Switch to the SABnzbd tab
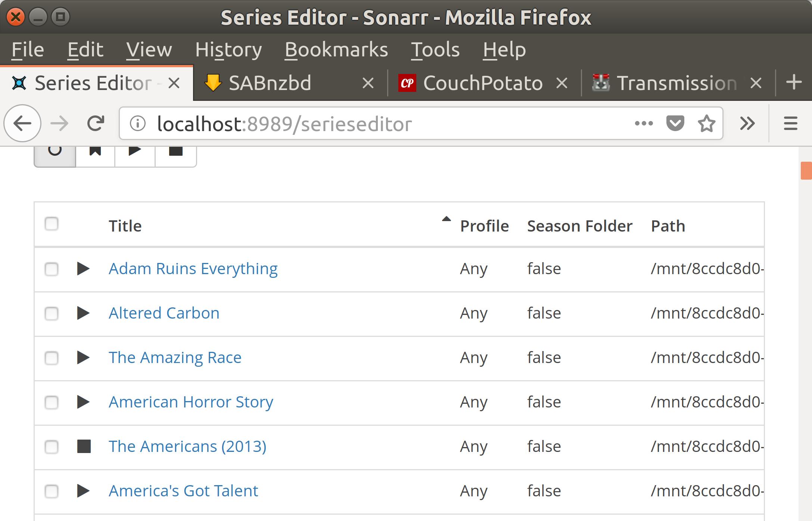The image size is (812, 521). [290, 83]
